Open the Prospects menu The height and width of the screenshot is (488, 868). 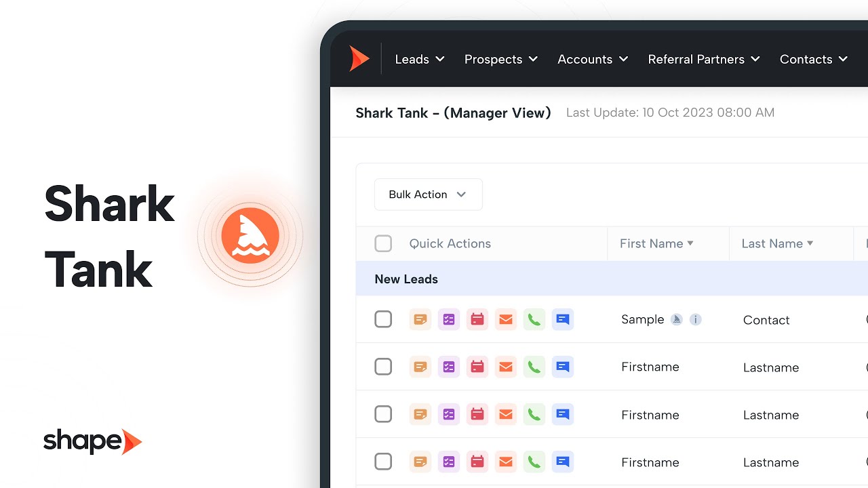point(501,60)
